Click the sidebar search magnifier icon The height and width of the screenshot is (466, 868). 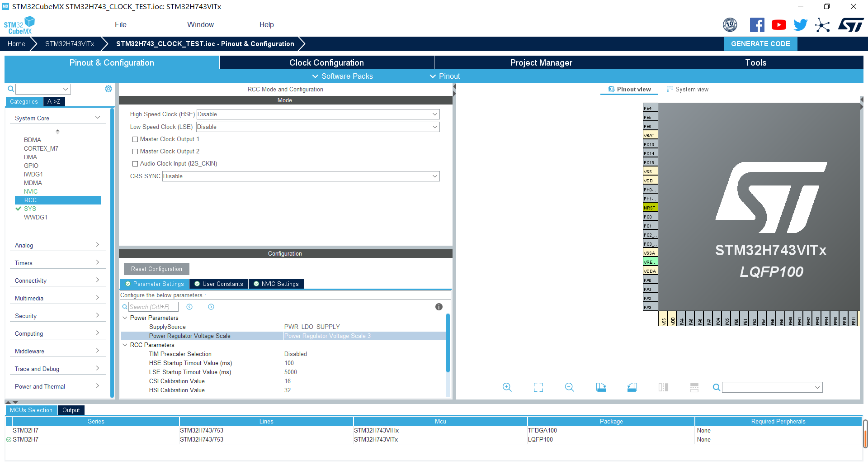point(11,89)
